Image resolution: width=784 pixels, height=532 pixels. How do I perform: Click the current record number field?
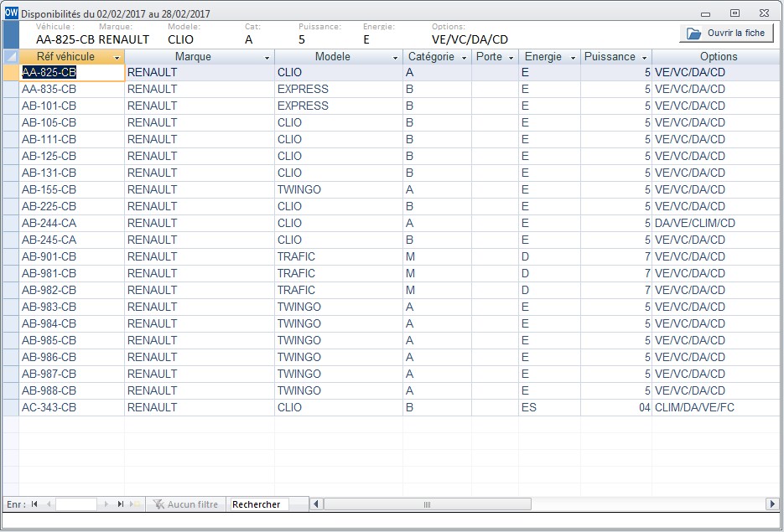[76, 504]
